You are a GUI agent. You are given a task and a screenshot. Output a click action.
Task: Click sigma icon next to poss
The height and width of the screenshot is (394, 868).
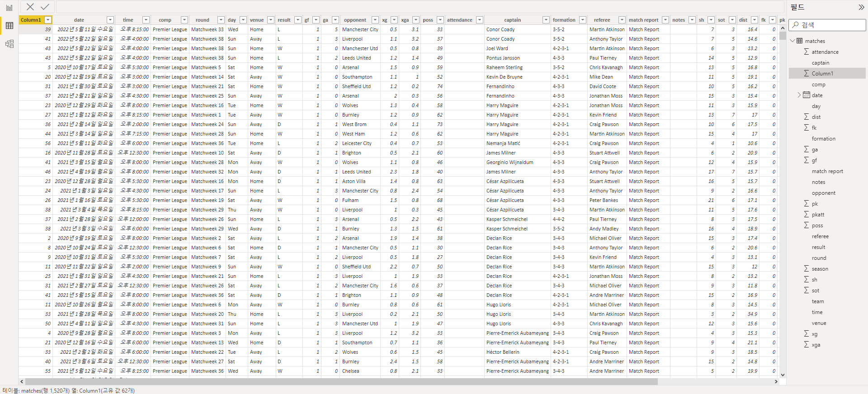[x=807, y=225]
